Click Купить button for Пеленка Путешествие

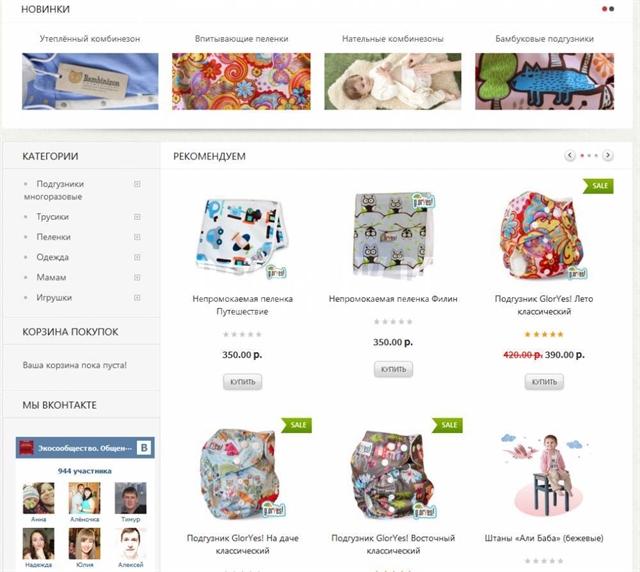[242, 382]
